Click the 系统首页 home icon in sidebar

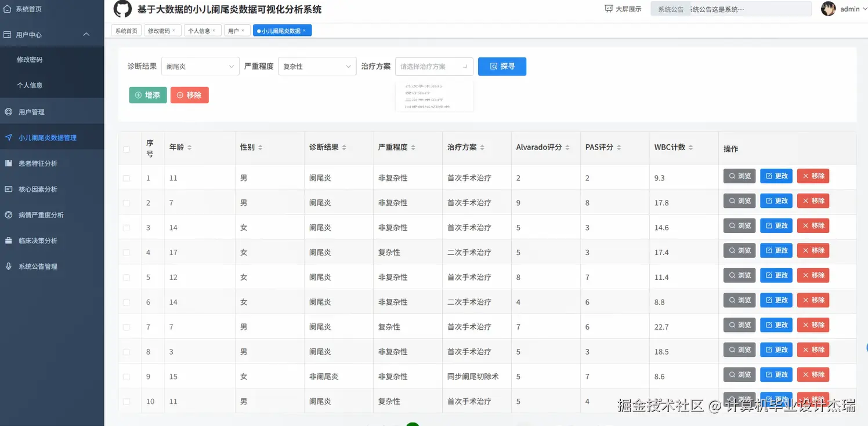(8, 9)
